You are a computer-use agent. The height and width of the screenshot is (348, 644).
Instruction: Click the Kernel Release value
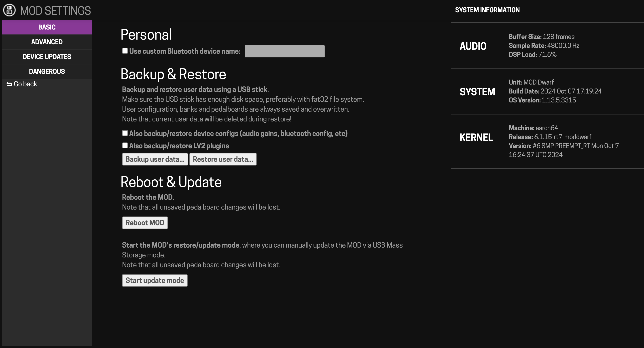pyautogui.click(x=563, y=137)
